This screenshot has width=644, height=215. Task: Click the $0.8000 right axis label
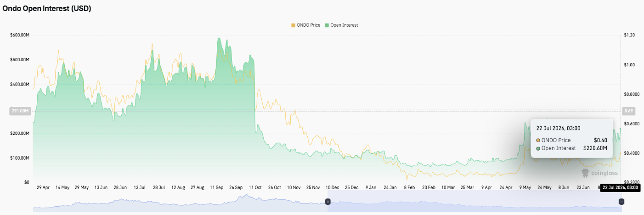click(632, 94)
